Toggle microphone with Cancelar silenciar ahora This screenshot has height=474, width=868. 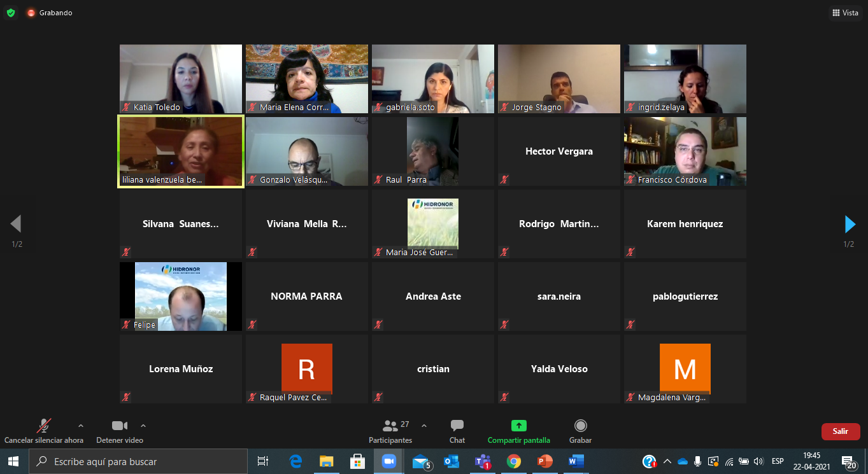[43, 426]
